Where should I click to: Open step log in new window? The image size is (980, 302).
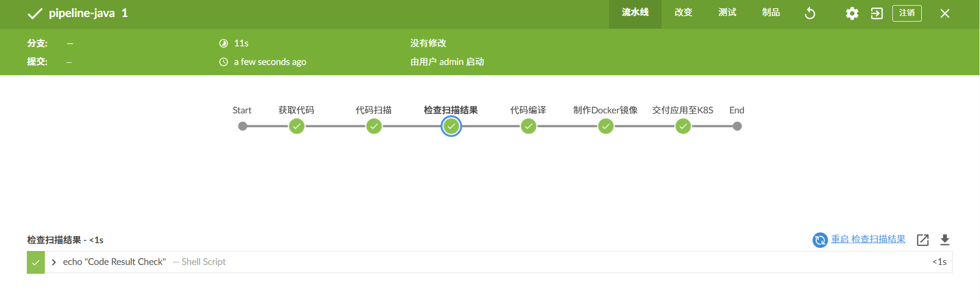pos(922,240)
